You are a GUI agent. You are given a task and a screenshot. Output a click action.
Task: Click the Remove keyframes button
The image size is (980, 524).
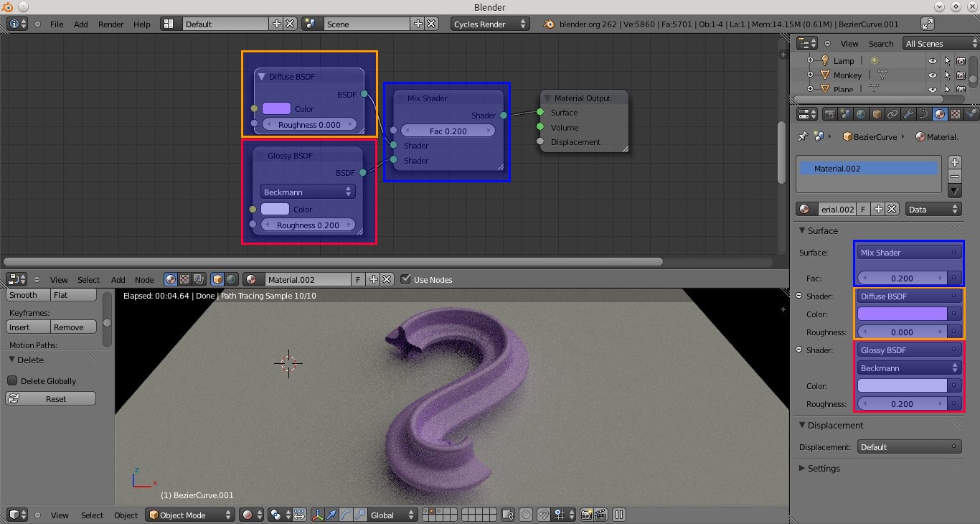pos(73,327)
